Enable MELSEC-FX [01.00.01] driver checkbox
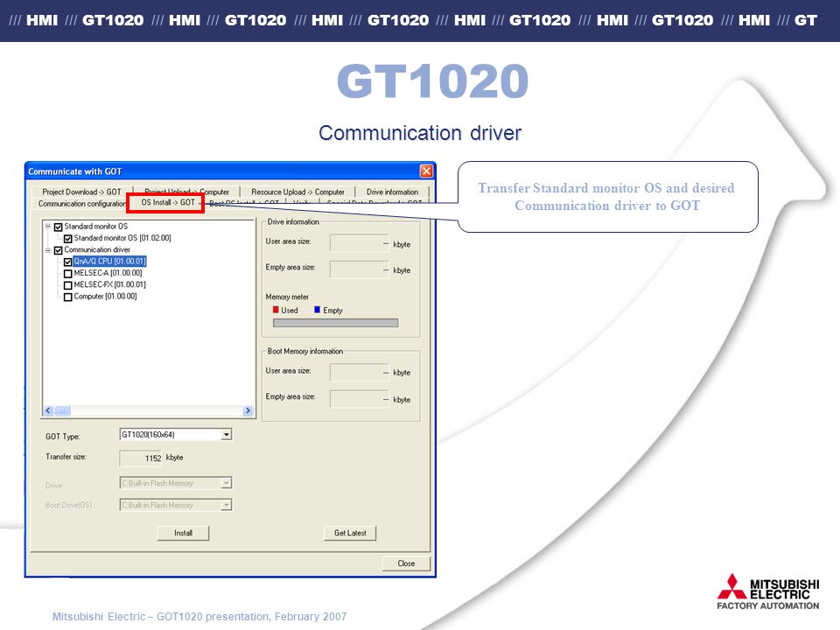 click(68, 285)
